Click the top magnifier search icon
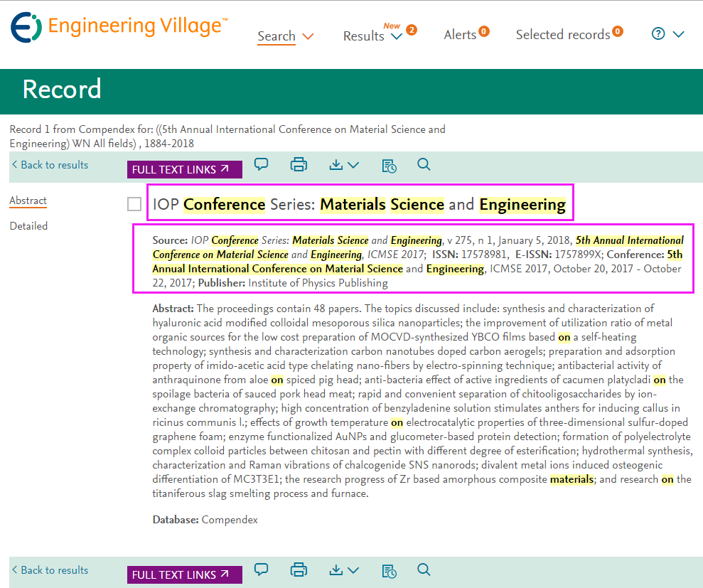Screen dimensions: 703x588 point(424,165)
